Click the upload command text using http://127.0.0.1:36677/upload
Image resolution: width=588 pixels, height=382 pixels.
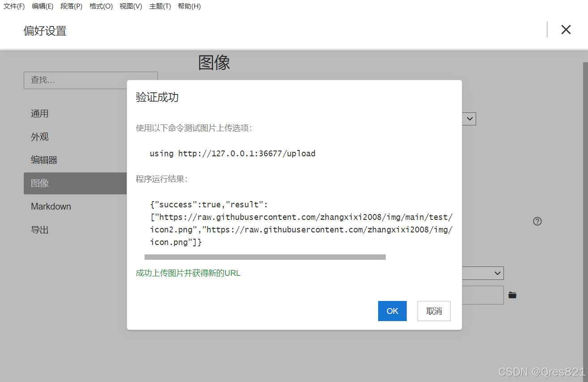[232, 154]
